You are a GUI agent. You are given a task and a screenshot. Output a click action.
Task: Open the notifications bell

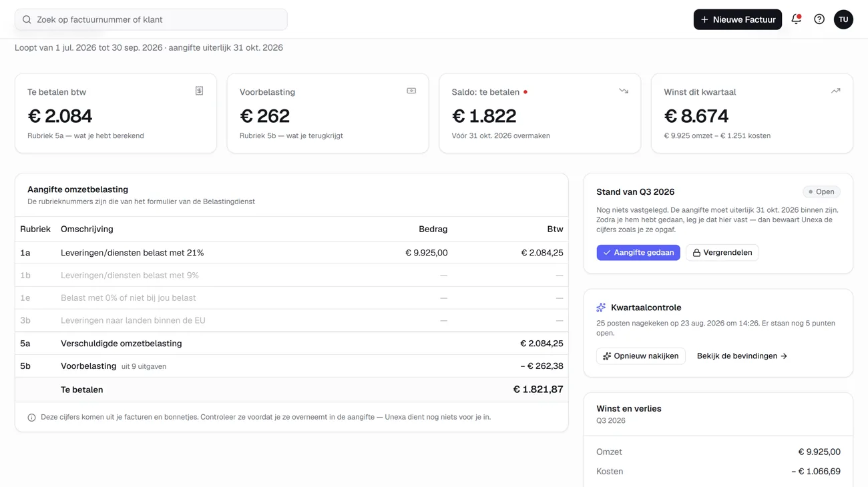[x=796, y=19]
